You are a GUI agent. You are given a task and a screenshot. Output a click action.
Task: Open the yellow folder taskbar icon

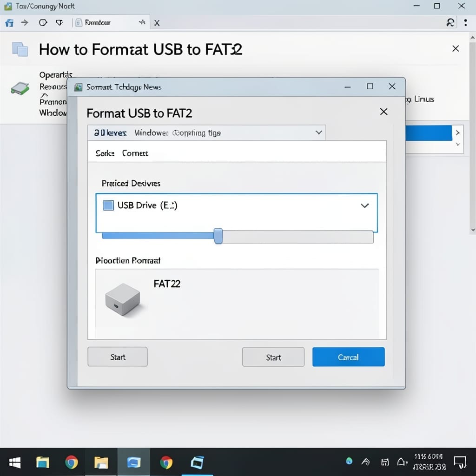(x=101, y=463)
